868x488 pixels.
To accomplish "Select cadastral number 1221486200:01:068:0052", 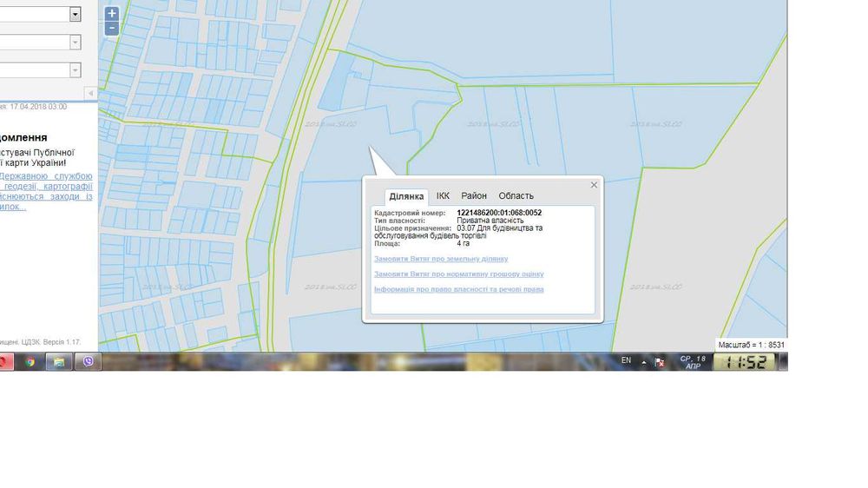I will [499, 213].
